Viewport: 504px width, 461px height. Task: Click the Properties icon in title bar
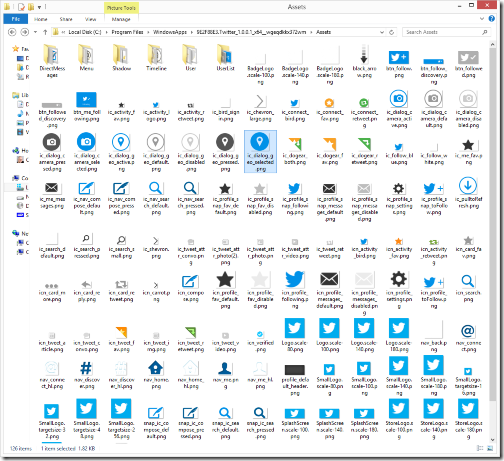[x=21, y=7]
